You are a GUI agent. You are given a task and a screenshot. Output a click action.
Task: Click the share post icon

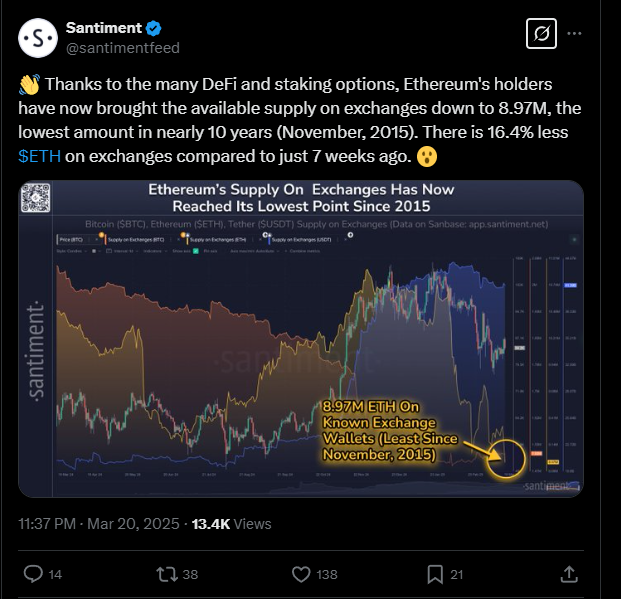[x=568, y=574]
